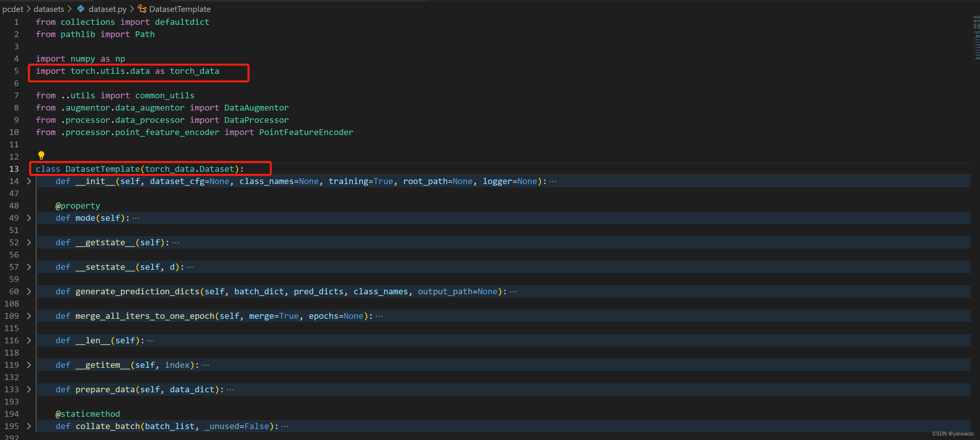Unfold the prepare_data method
The image size is (980, 440).
coord(29,389)
